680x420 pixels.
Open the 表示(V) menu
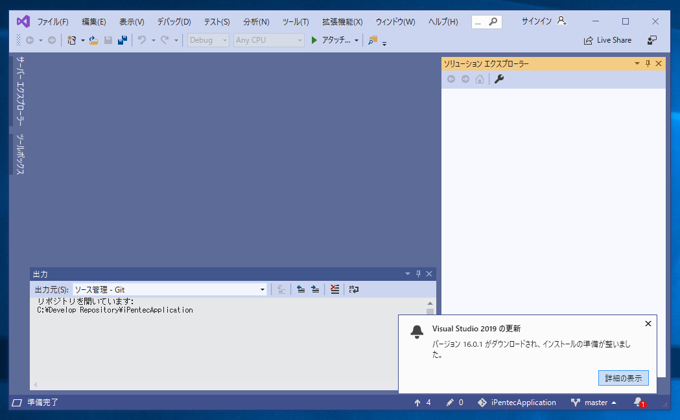131,22
